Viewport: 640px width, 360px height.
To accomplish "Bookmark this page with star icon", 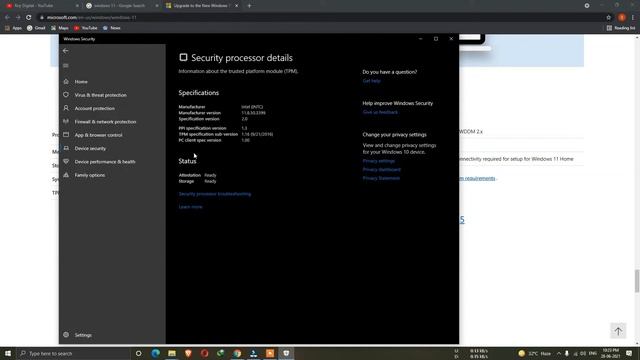I will click(x=609, y=18).
